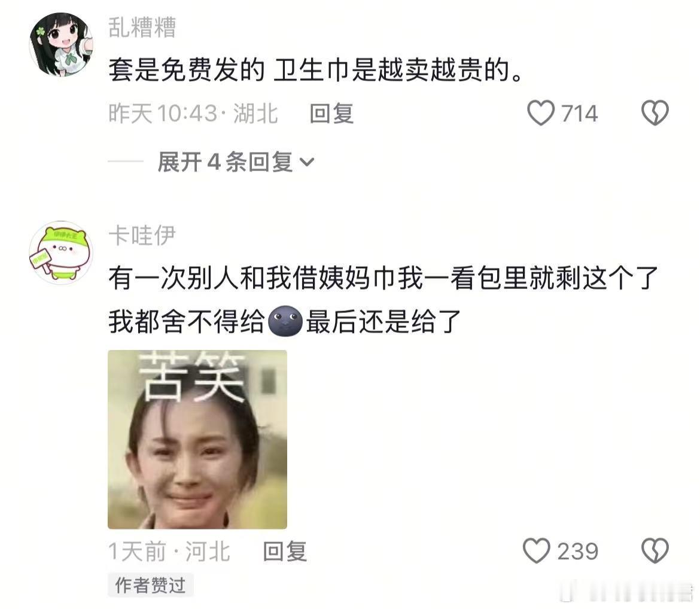This screenshot has height=609, width=700.
Task: Tap the dark moon face emoji in comment
Action: pos(285,321)
